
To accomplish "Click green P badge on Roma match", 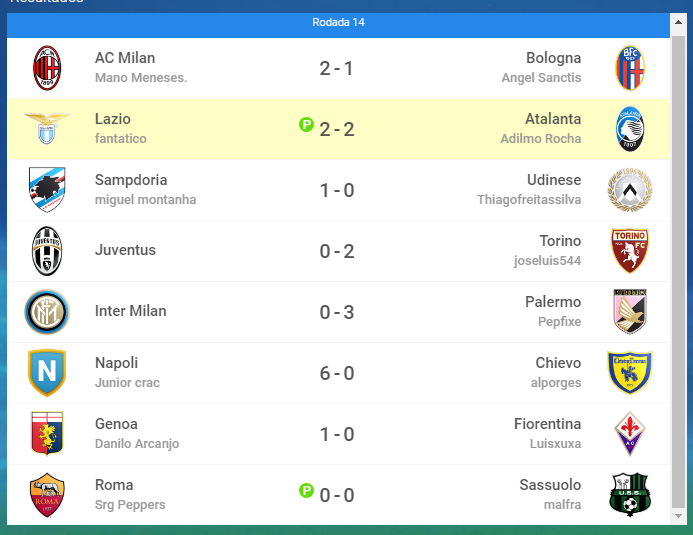I will pos(306,490).
